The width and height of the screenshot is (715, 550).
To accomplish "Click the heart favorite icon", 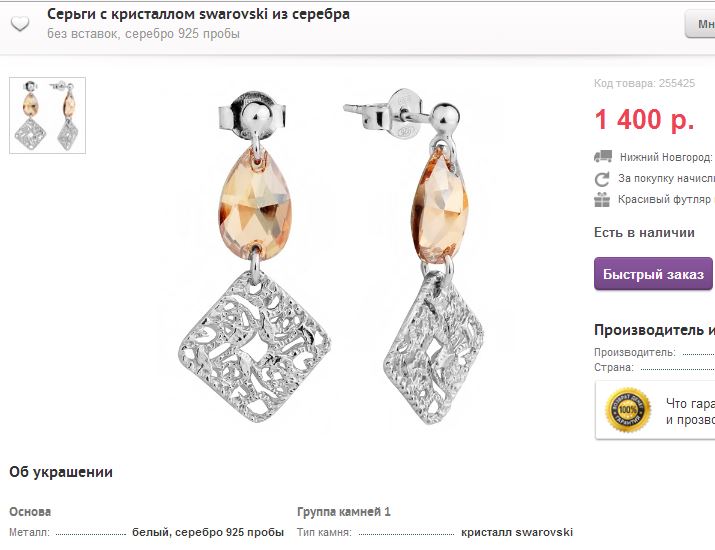I will 20,23.
